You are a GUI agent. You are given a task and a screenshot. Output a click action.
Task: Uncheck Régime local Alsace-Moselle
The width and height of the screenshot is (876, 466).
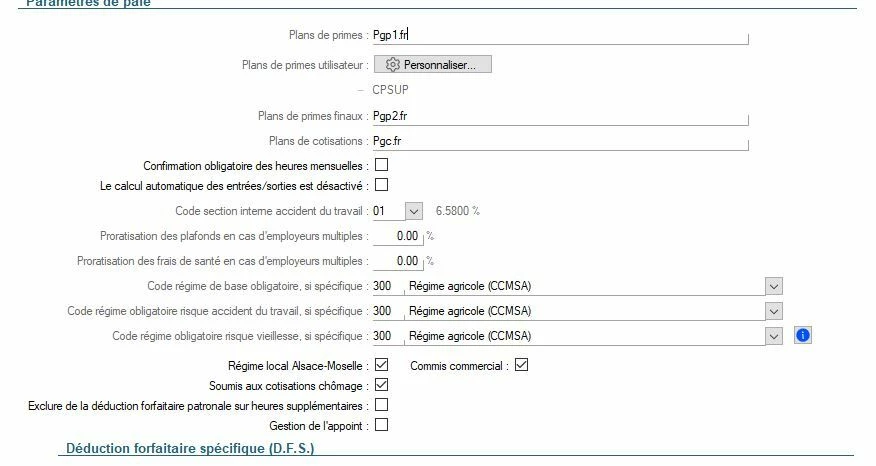click(x=381, y=366)
